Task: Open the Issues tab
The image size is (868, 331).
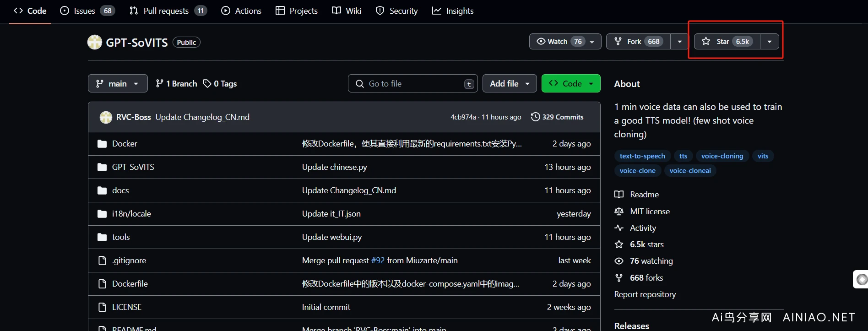Action: pos(87,11)
